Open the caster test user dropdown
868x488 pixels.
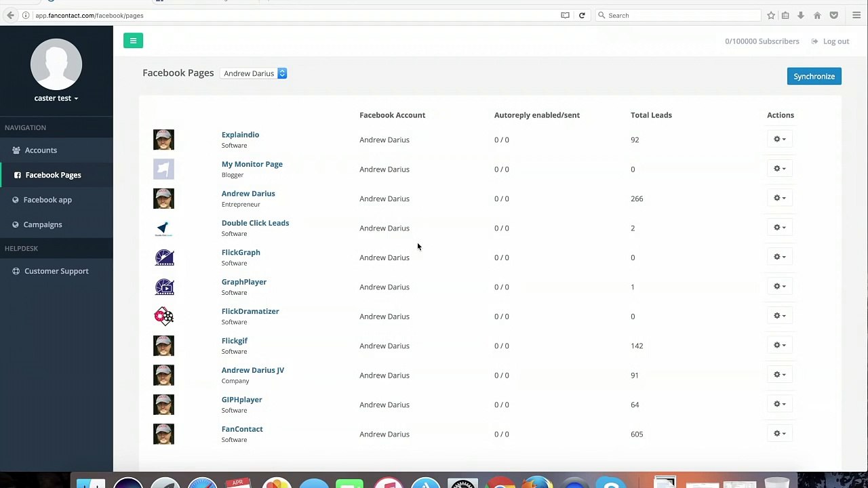(56, 98)
